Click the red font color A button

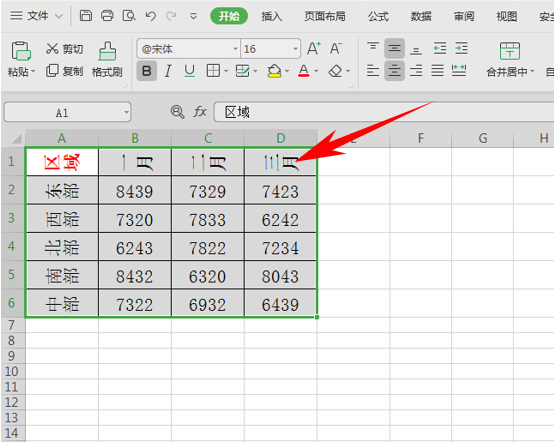coord(303,71)
